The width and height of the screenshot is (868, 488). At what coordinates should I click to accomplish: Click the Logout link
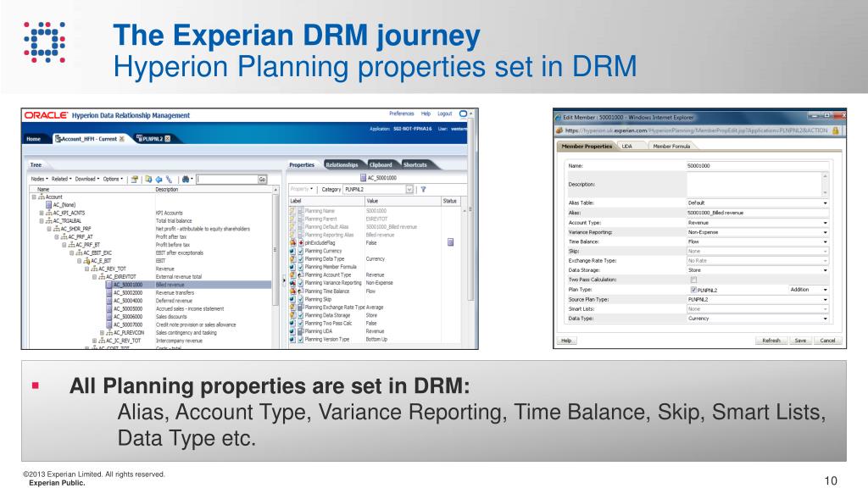coord(444,114)
